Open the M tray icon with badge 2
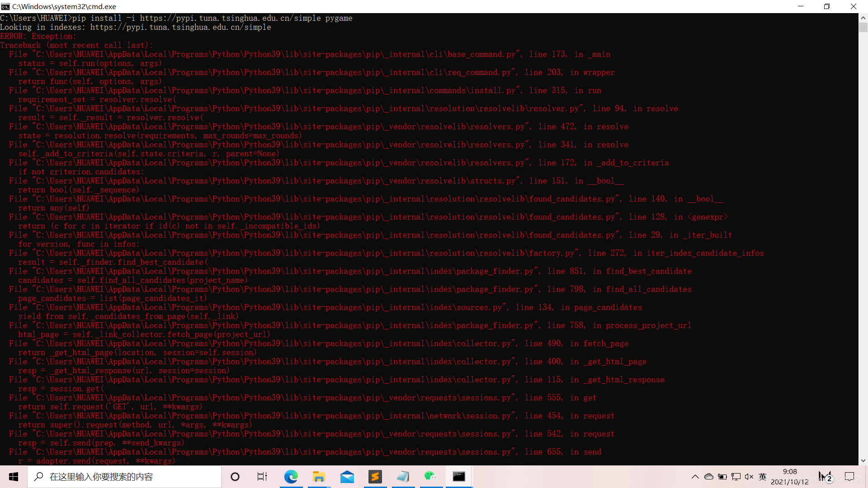 pos(826,477)
